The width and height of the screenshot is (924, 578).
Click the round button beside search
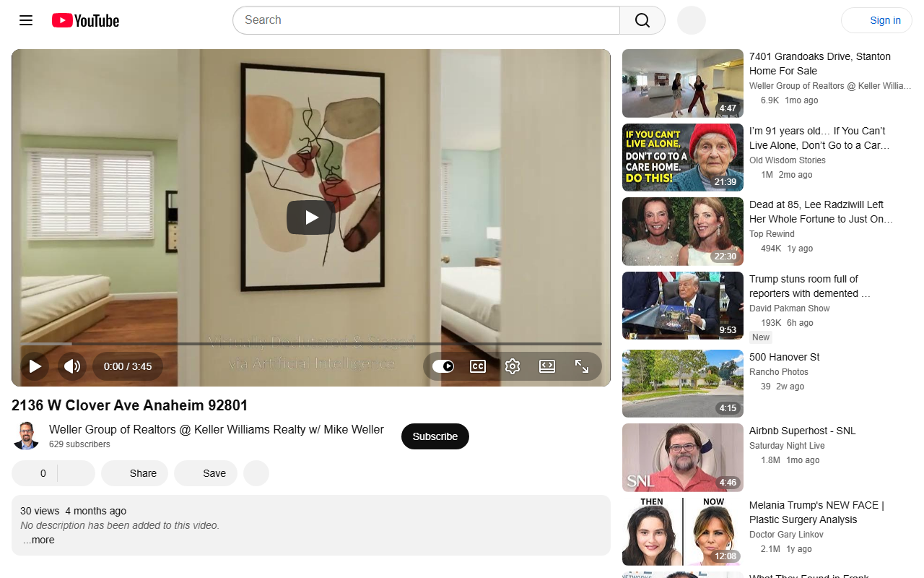(x=692, y=20)
